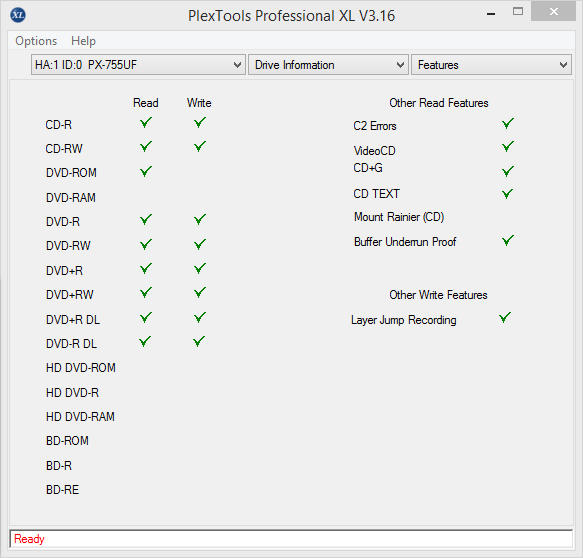Open the PX-755UF drive selection dropdown
The image size is (583, 558).
pos(138,65)
